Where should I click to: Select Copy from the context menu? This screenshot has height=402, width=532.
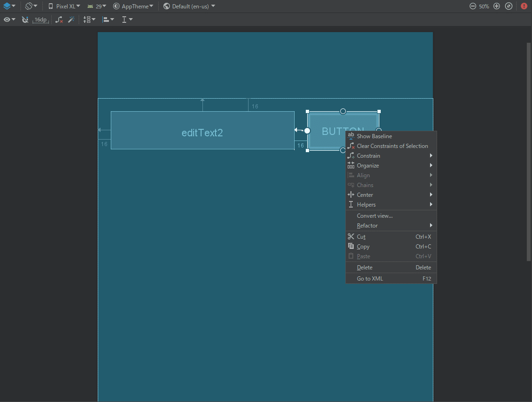click(391, 247)
